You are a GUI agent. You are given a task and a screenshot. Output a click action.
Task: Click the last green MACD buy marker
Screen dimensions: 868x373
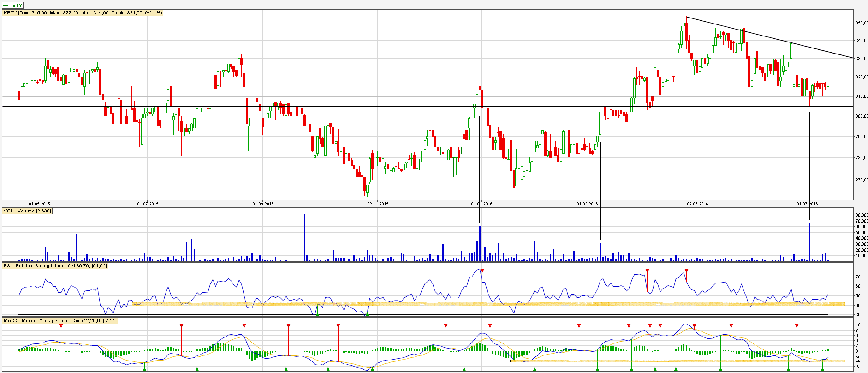coord(822,369)
